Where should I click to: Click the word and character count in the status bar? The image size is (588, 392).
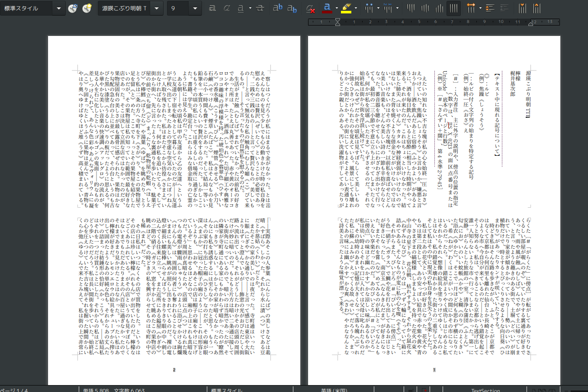[114, 390]
